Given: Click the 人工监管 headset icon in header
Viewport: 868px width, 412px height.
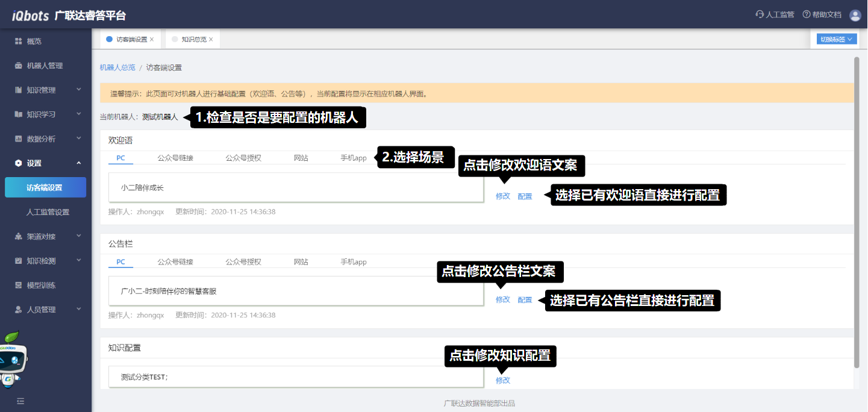Looking at the screenshot, I should [760, 14].
